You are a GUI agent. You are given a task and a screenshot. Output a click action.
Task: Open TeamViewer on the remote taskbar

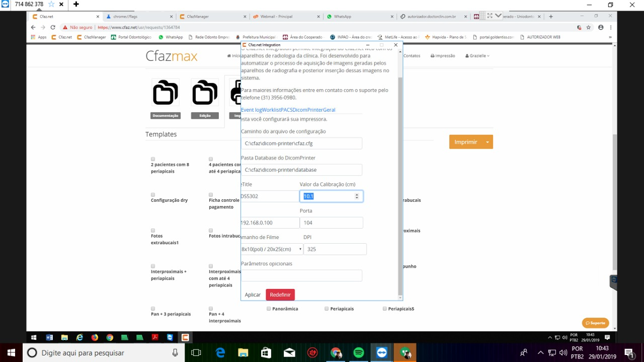pyautogui.click(x=170, y=337)
